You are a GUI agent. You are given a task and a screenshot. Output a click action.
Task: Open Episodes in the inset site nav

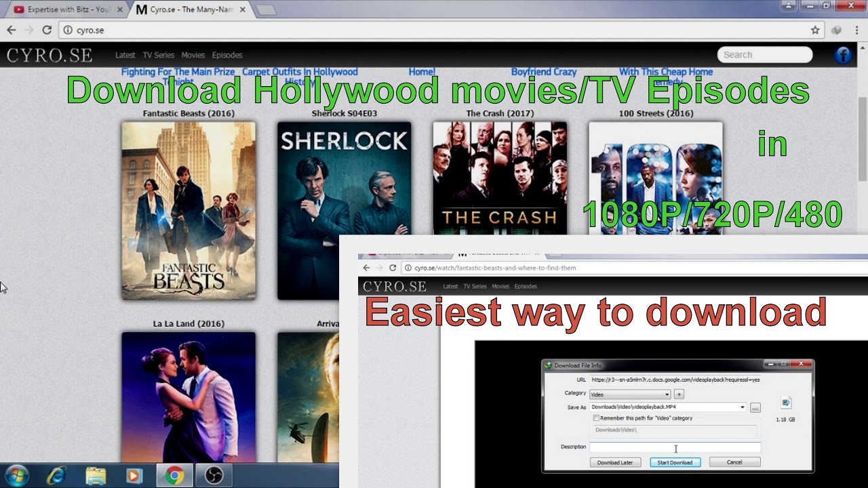[526, 286]
